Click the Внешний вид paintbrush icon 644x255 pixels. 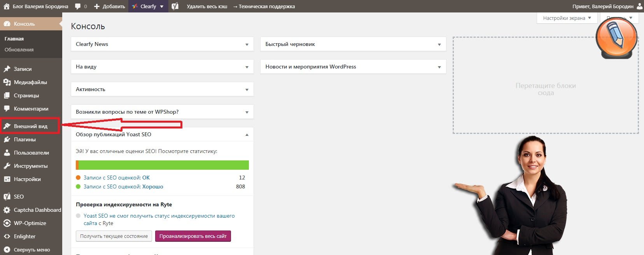[x=7, y=126]
